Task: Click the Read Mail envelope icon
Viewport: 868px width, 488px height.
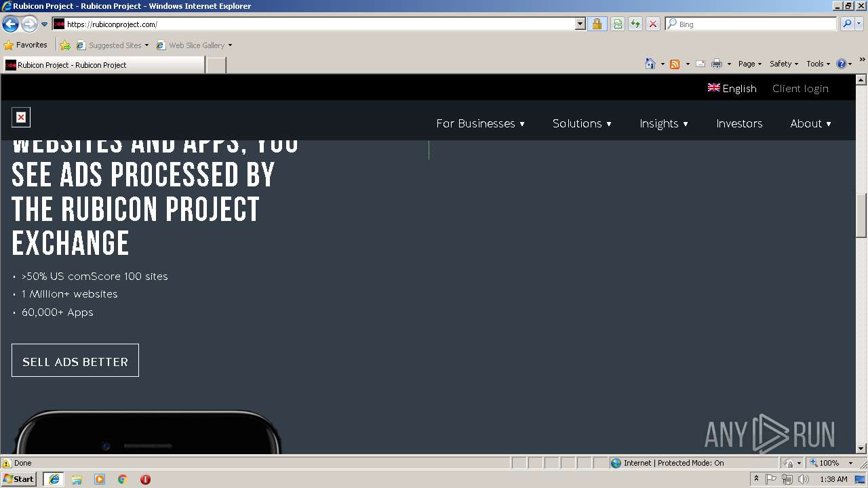Action: pos(701,64)
